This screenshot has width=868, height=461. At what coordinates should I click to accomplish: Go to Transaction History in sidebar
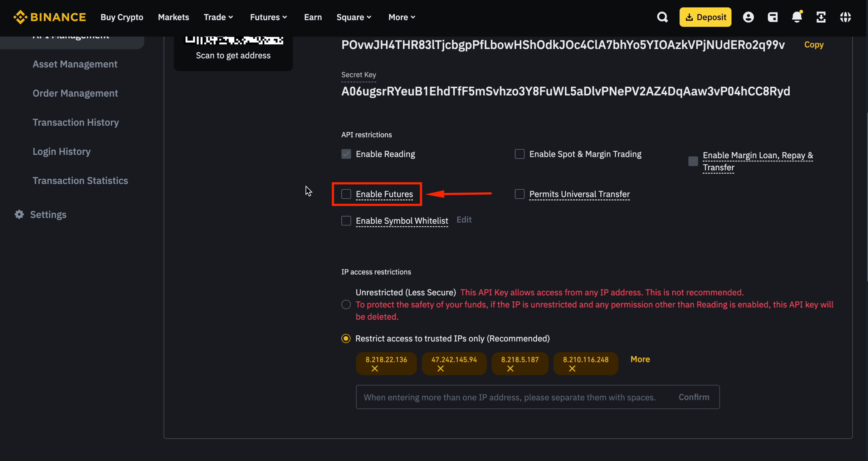tap(75, 122)
